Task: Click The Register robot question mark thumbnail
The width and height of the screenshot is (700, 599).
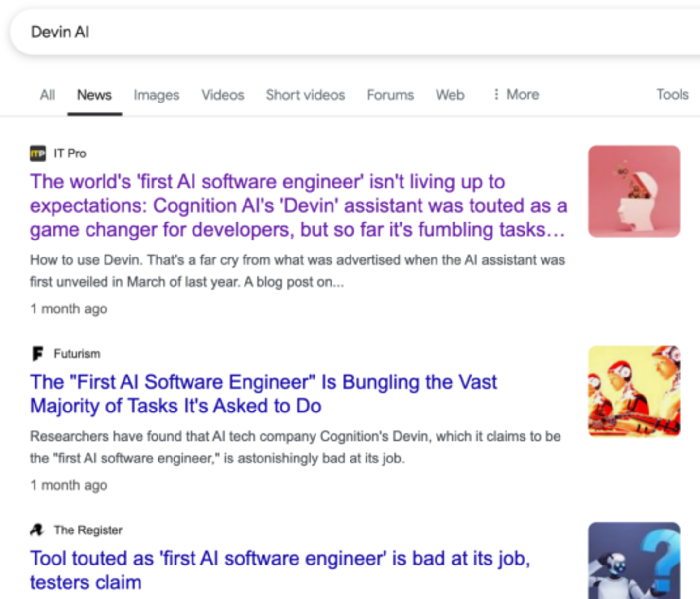Action: (634, 561)
